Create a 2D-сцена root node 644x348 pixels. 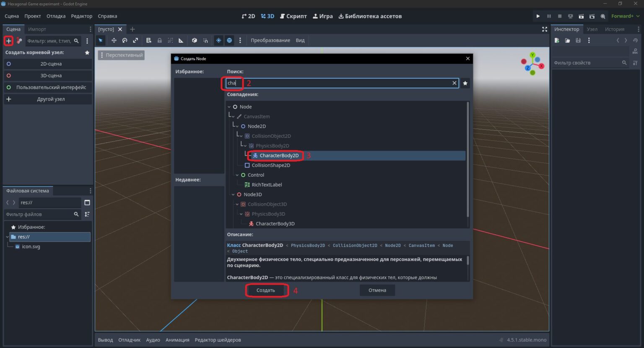[x=48, y=64]
